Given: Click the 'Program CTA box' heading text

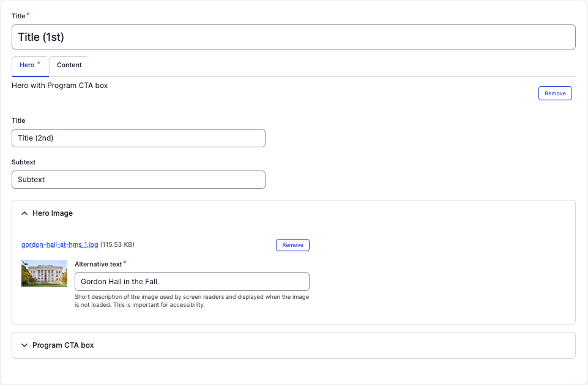Looking at the screenshot, I should pos(63,345).
